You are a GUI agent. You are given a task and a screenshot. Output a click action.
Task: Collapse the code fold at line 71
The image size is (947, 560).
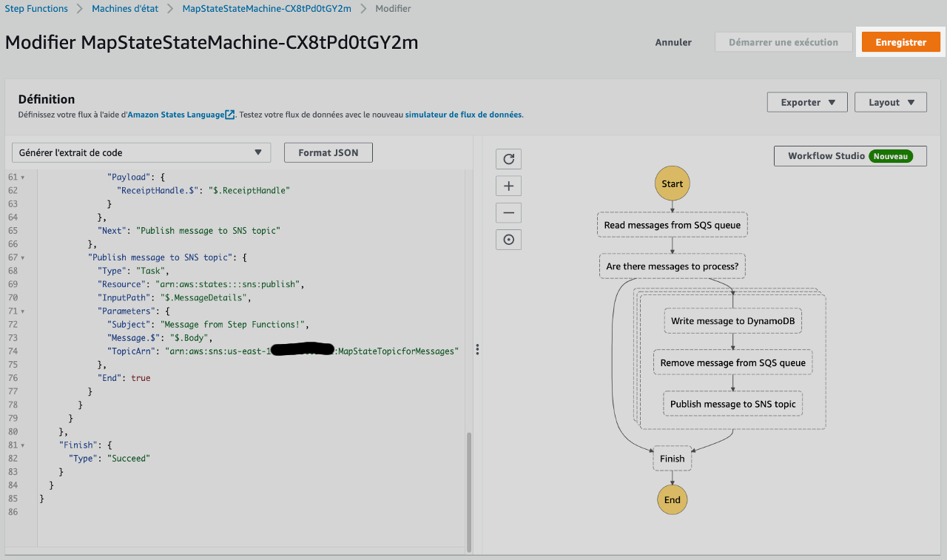coord(23,311)
